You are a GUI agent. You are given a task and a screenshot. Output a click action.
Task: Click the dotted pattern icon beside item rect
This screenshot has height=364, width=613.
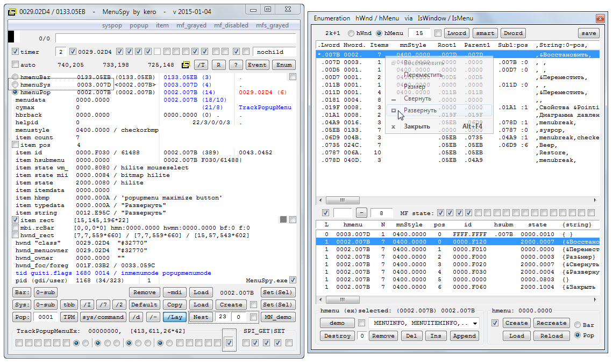(x=283, y=220)
